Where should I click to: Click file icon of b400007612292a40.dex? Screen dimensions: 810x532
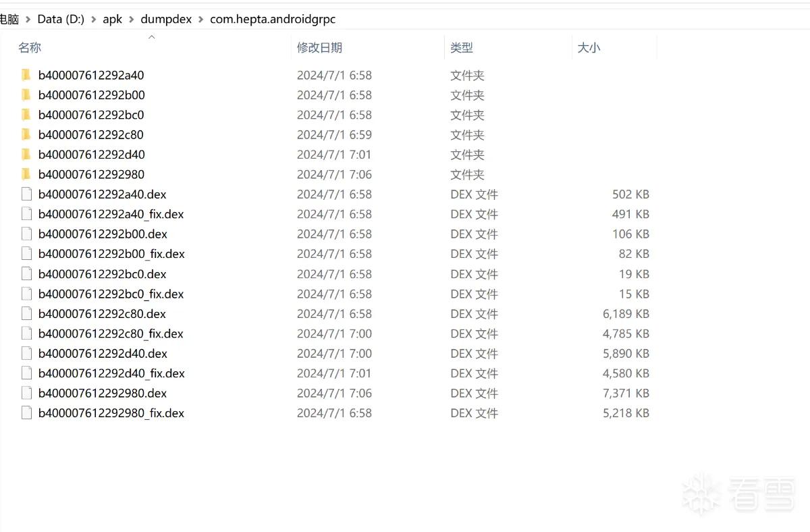(26, 194)
